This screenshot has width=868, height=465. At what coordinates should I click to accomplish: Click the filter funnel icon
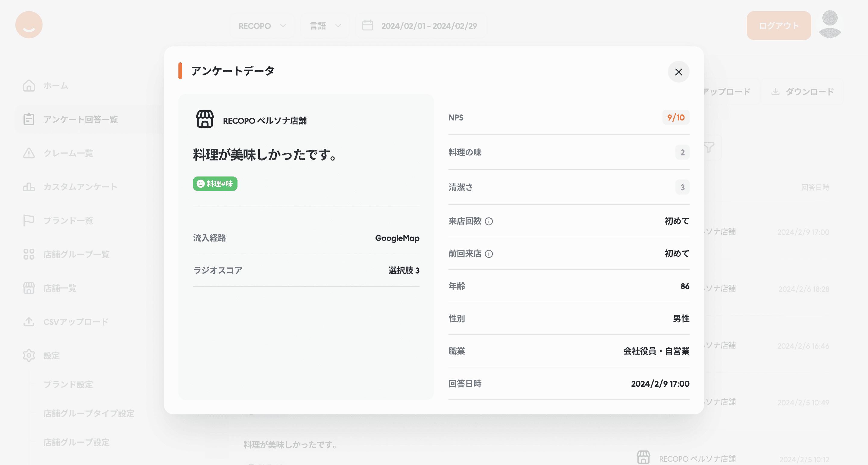709,148
